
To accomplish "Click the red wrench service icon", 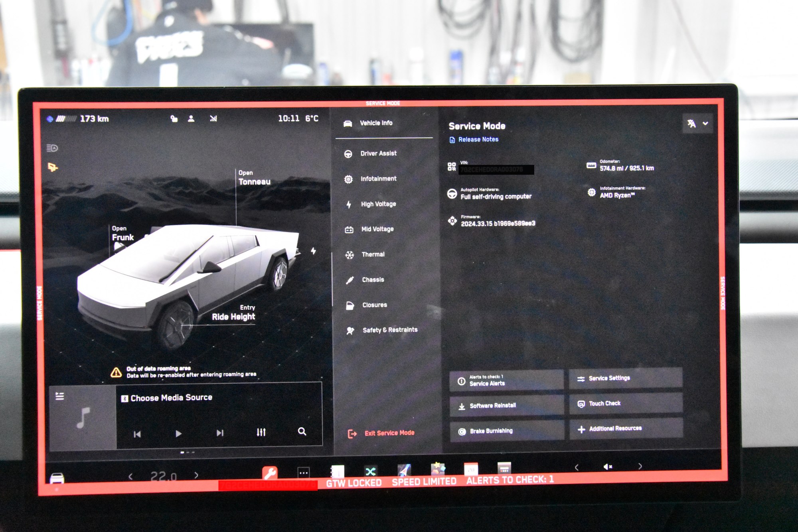I will pos(270,473).
